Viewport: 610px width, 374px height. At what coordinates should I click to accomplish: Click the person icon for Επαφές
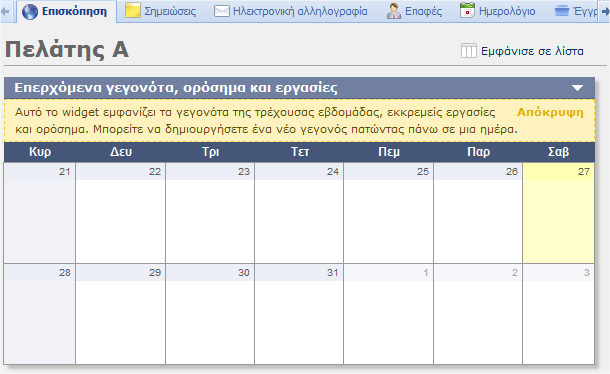pos(394,11)
